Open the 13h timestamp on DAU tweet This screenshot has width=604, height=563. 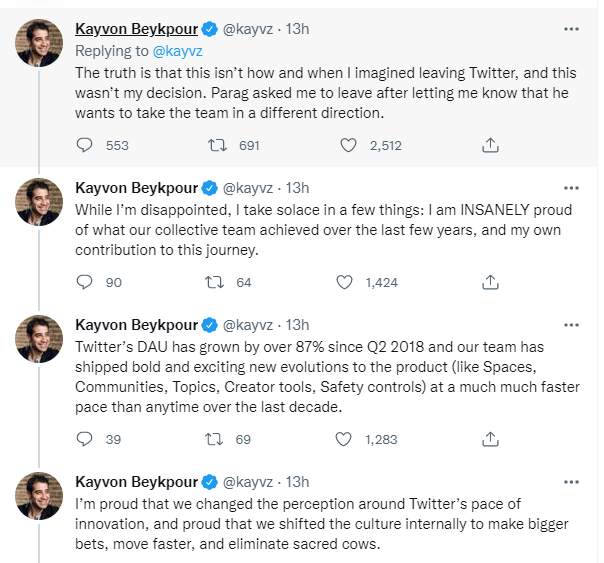(x=297, y=324)
